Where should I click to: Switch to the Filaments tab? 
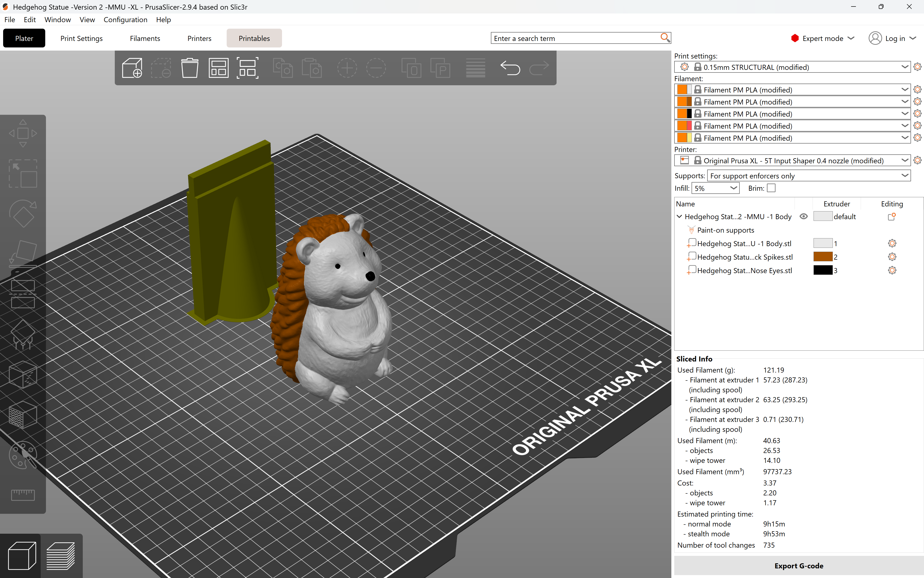pos(145,38)
